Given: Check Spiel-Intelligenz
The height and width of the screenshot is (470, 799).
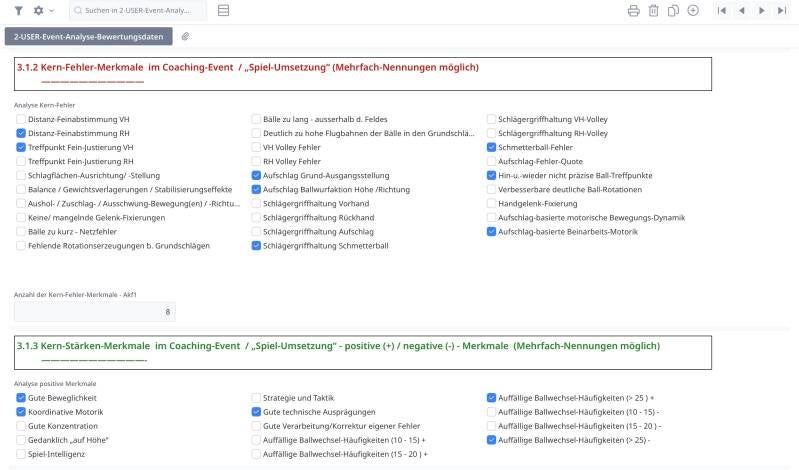Looking at the screenshot, I should pyautogui.click(x=21, y=454).
